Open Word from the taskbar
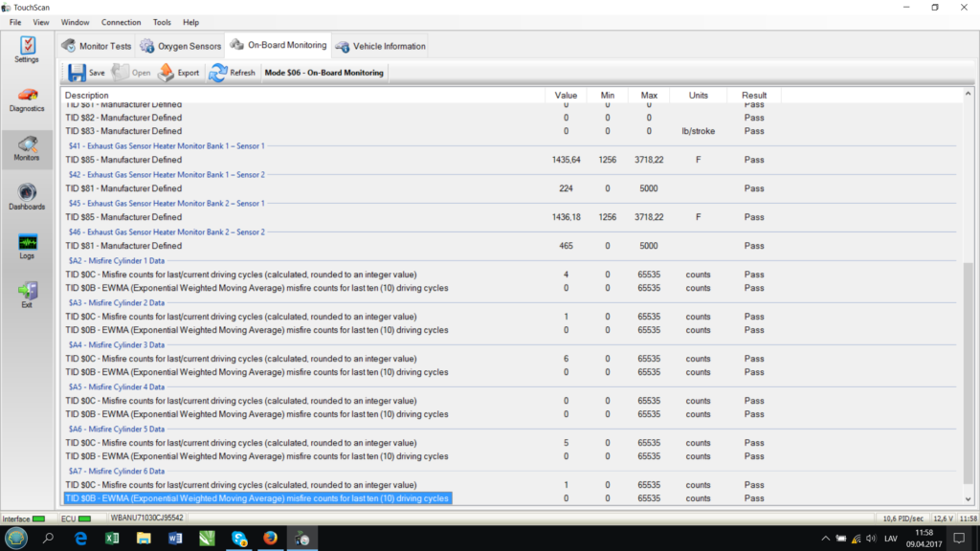The image size is (980, 551). [x=176, y=538]
